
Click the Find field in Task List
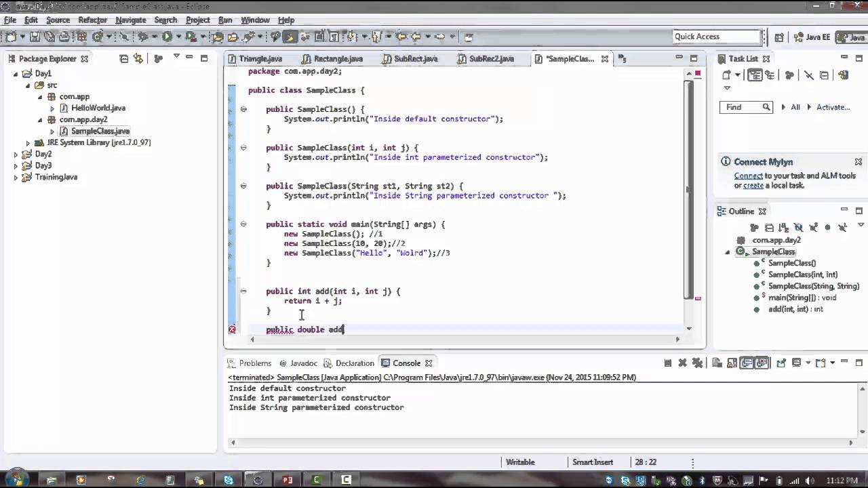(746, 107)
